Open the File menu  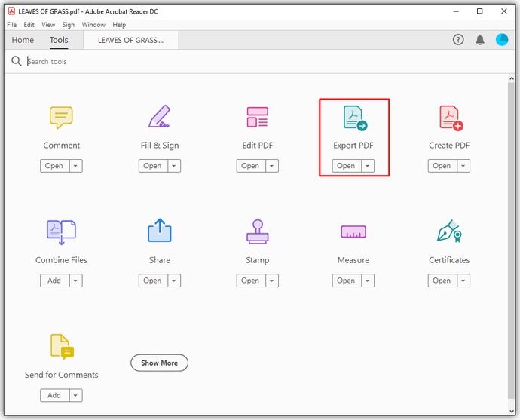11,25
